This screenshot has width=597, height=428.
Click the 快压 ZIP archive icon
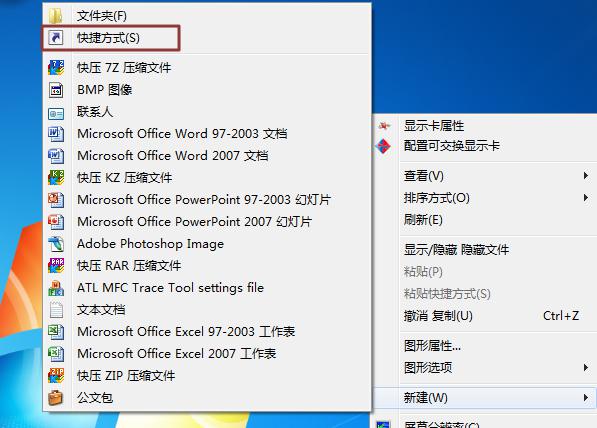click(56, 375)
